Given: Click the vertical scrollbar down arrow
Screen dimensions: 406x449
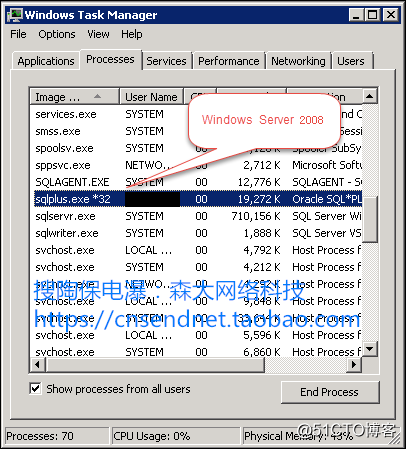Looking at the screenshot, I should (369, 349).
